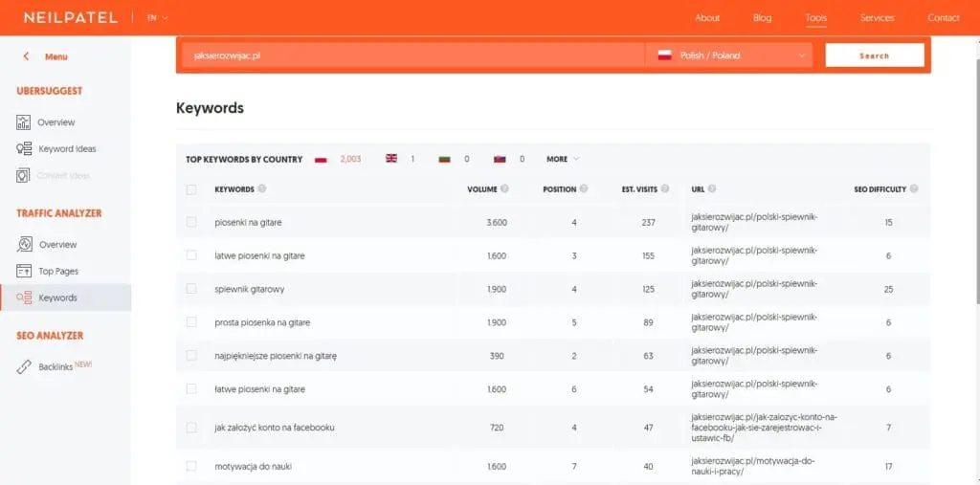This screenshot has height=485, width=980.
Task: Click volume value 3,600
Action: 497,223
